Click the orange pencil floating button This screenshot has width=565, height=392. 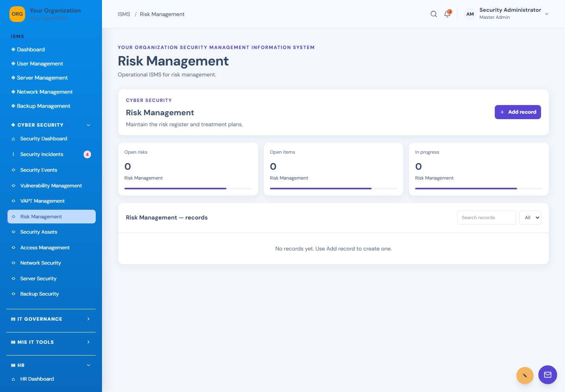(x=525, y=376)
